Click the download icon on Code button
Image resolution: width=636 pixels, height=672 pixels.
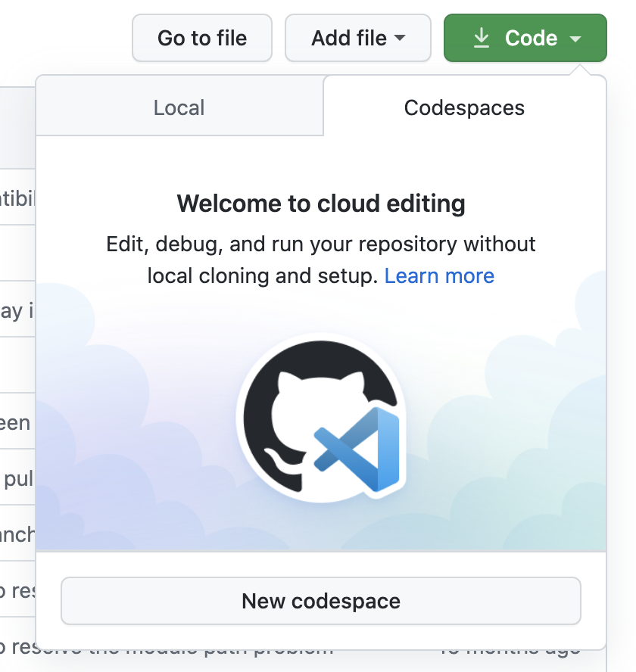pos(482,38)
